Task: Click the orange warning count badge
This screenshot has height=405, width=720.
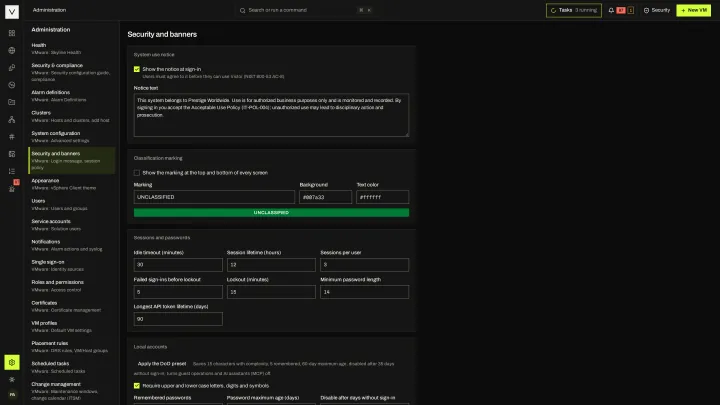Action: click(630, 10)
